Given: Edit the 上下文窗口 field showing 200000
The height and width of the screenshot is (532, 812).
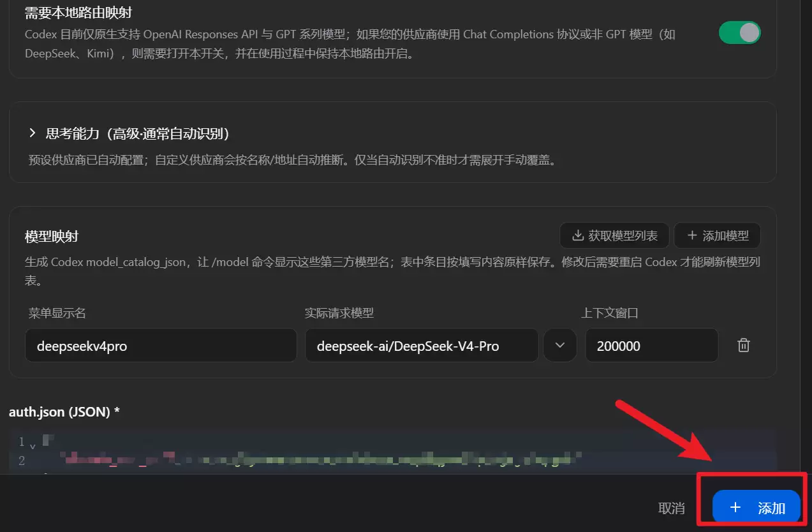Looking at the screenshot, I should (652, 346).
